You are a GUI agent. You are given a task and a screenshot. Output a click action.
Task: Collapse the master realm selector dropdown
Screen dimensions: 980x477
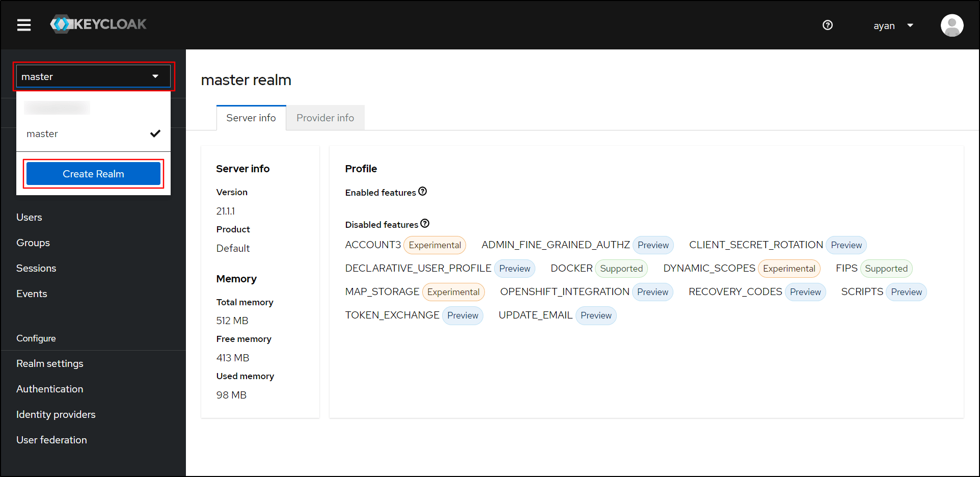155,75
